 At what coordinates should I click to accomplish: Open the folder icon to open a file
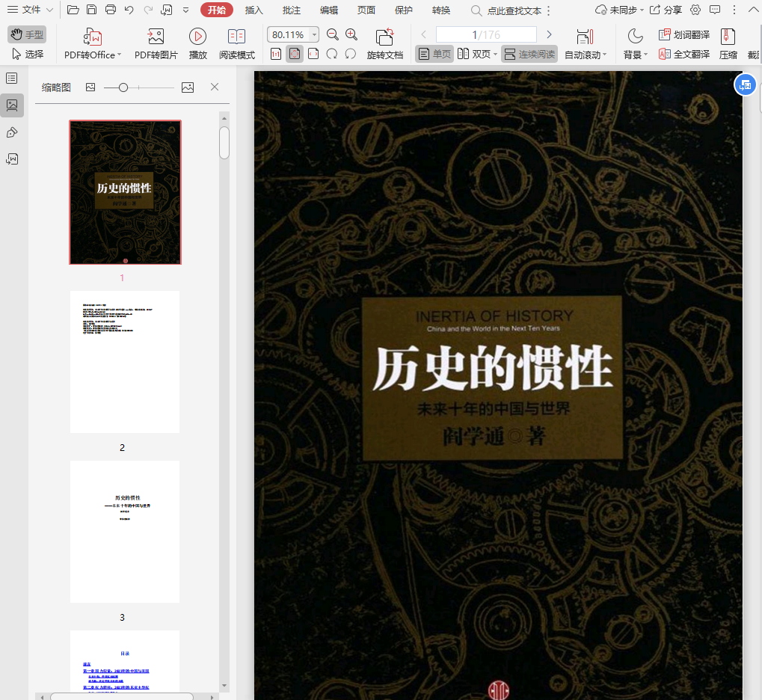[73, 10]
